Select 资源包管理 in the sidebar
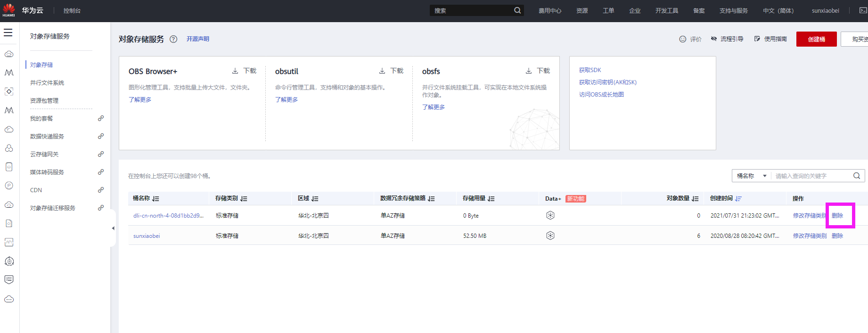868x333 pixels. point(44,101)
